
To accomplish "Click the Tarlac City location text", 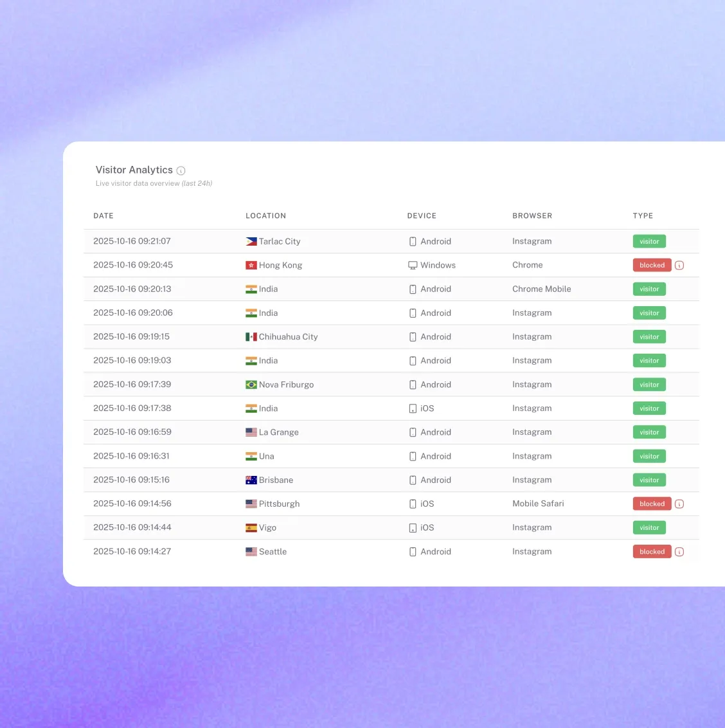I will 280,241.
